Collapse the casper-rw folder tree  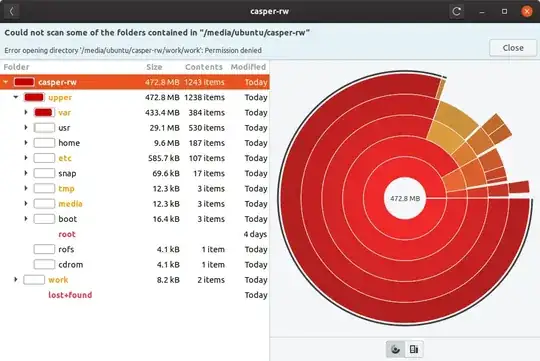click(x=6, y=82)
